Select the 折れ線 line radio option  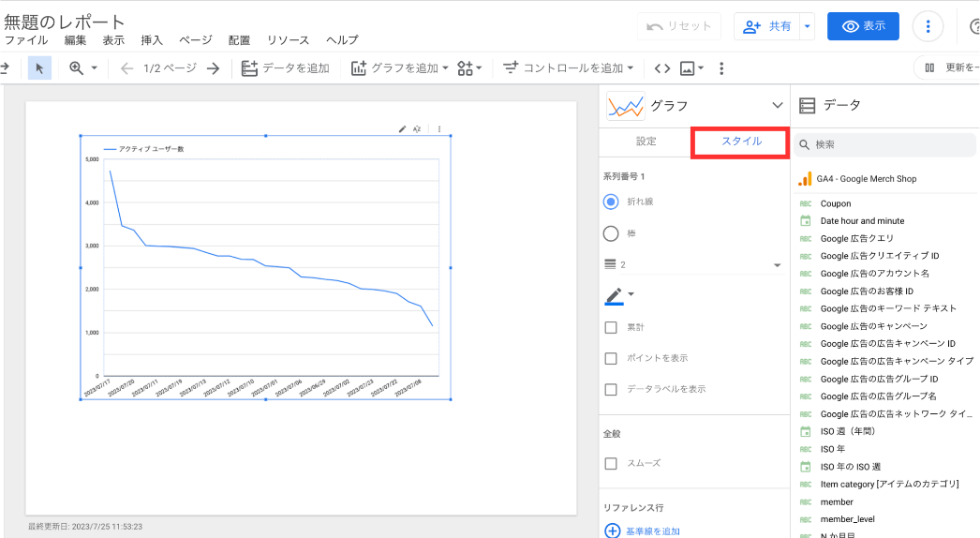pyautogui.click(x=611, y=202)
